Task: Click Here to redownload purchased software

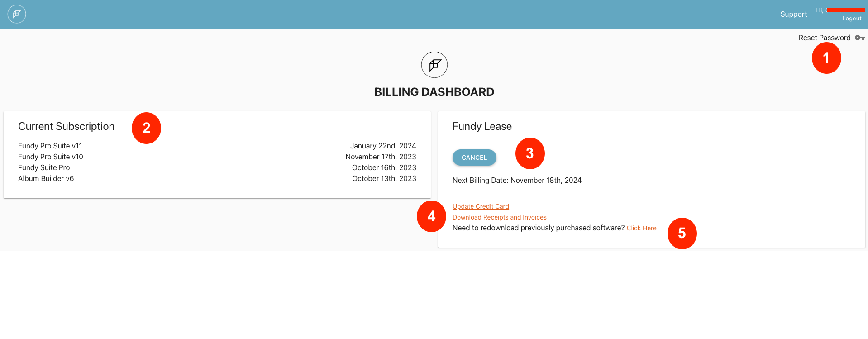Action: click(x=641, y=228)
